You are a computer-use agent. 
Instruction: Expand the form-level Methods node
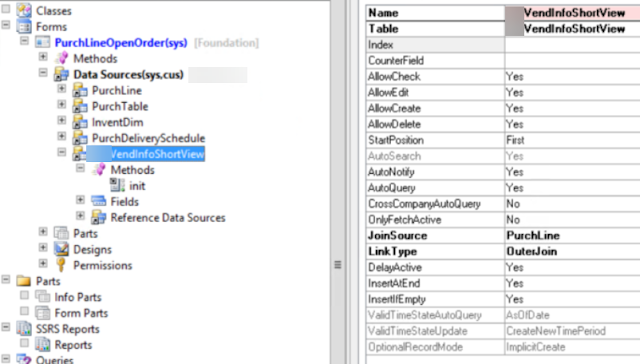(43, 56)
